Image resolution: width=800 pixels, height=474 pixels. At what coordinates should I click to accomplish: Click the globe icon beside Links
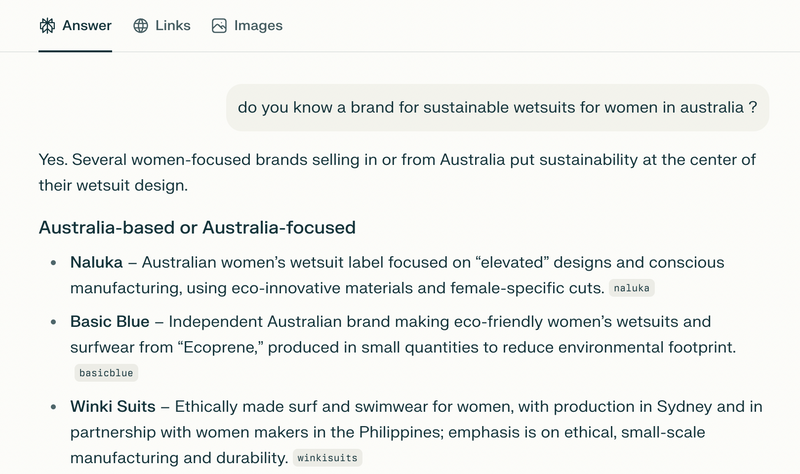tap(141, 26)
